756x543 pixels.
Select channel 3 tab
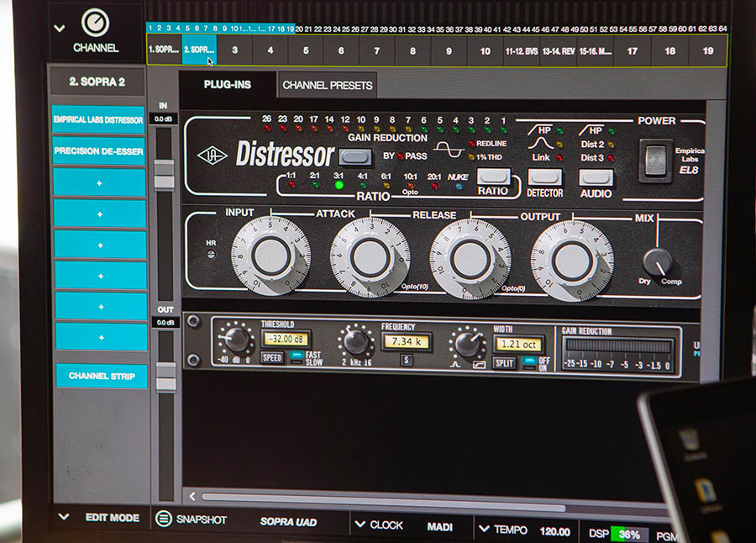(234, 50)
